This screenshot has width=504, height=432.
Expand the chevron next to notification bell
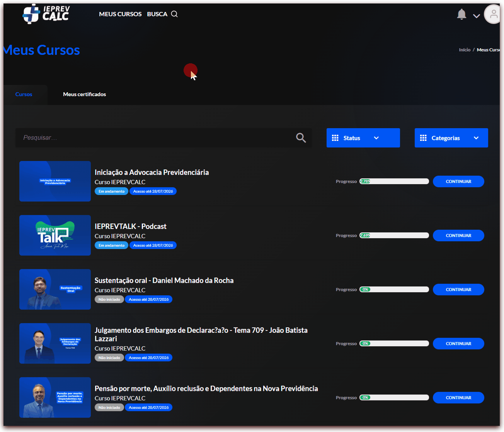tap(477, 16)
